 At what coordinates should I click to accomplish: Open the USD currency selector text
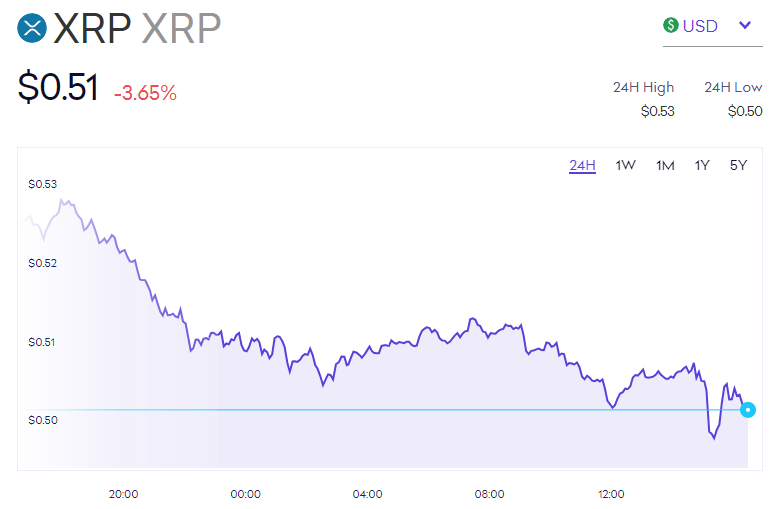pos(700,26)
